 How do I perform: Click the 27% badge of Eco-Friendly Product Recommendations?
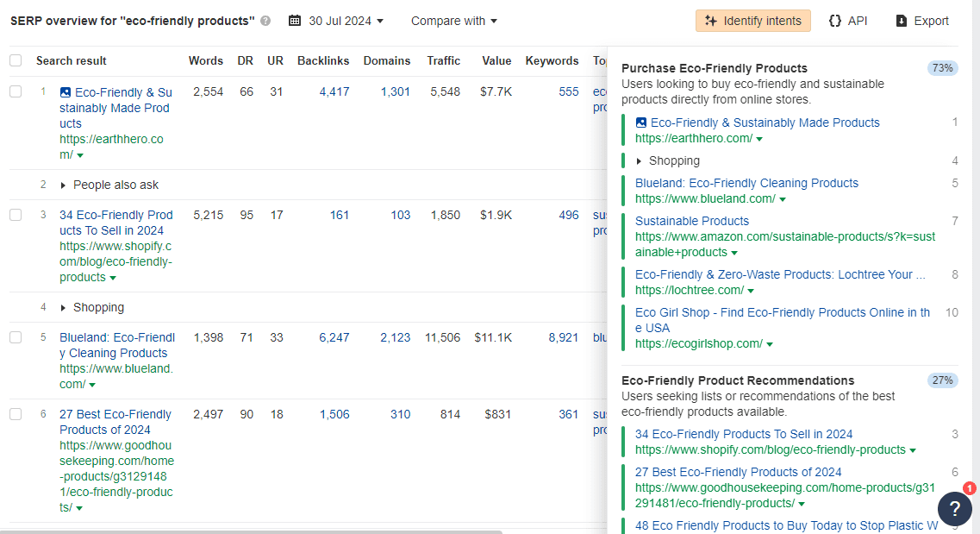click(942, 380)
